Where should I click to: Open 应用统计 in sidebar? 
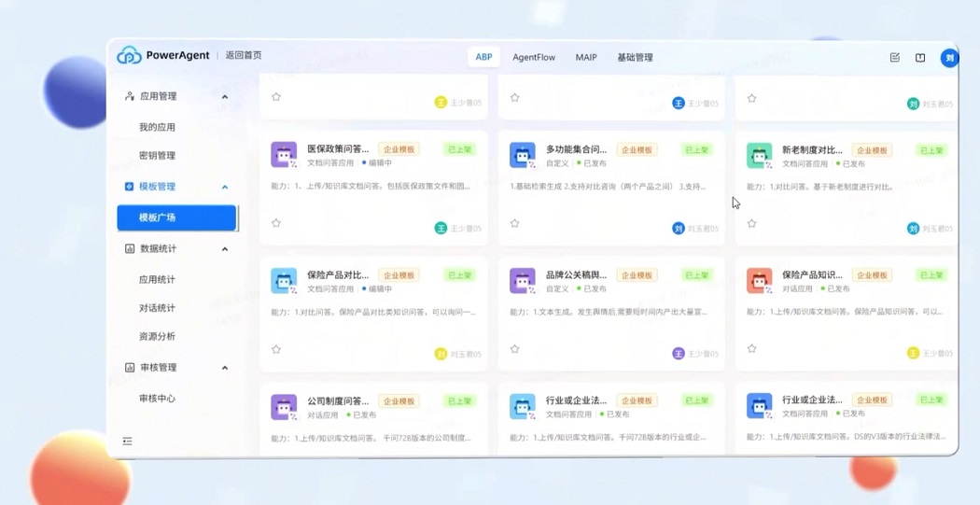[x=157, y=279]
